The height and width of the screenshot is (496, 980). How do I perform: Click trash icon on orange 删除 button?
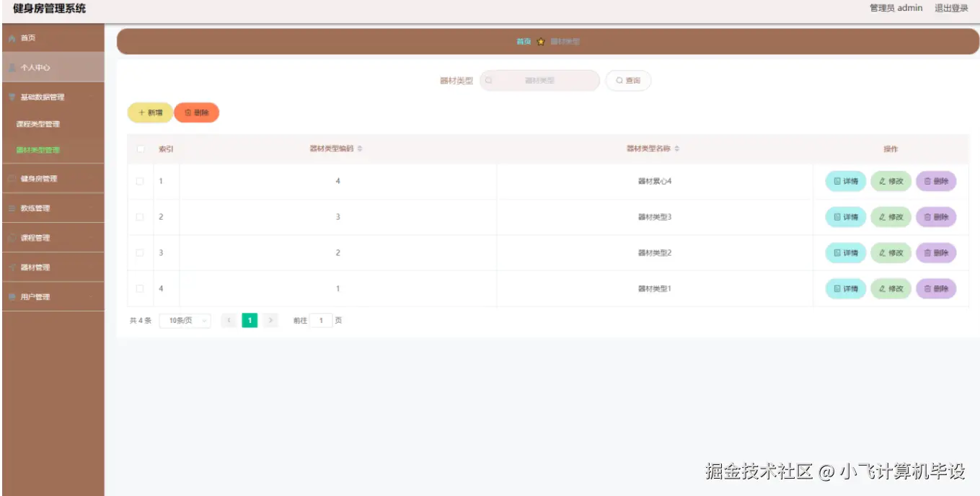(188, 112)
